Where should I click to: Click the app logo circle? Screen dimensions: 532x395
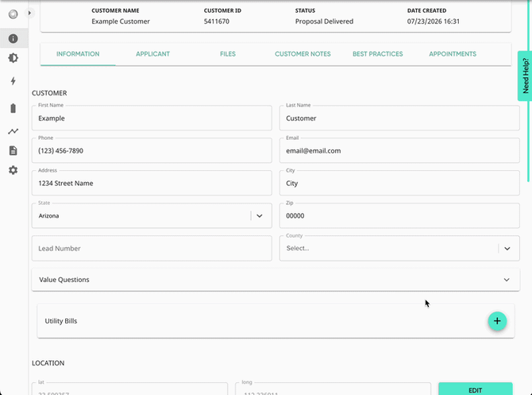click(13, 14)
